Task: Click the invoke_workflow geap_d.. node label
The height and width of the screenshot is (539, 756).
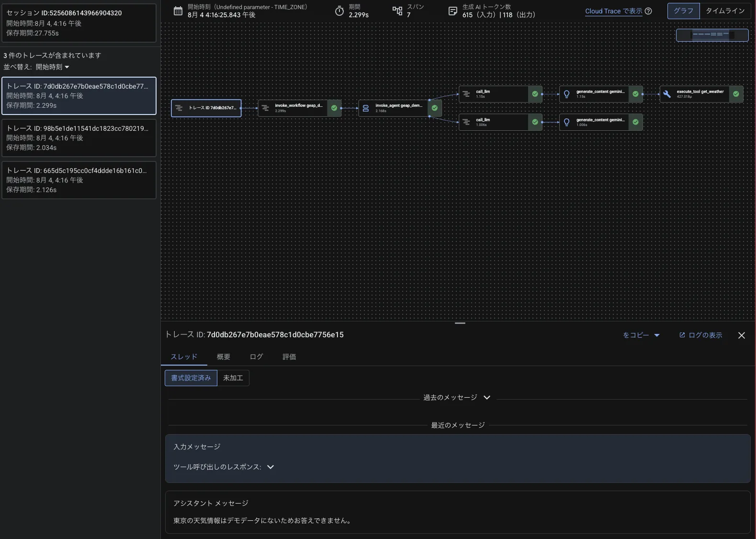Action: click(x=299, y=105)
